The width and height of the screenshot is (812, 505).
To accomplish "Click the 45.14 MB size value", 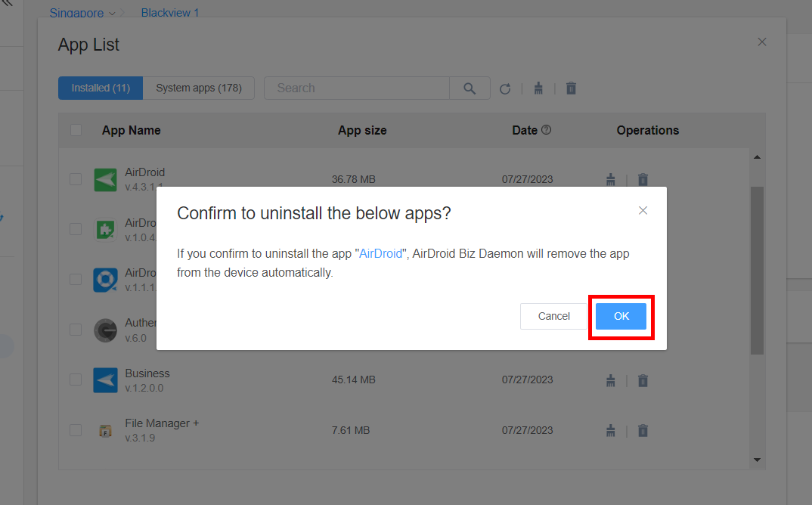I will (354, 380).
